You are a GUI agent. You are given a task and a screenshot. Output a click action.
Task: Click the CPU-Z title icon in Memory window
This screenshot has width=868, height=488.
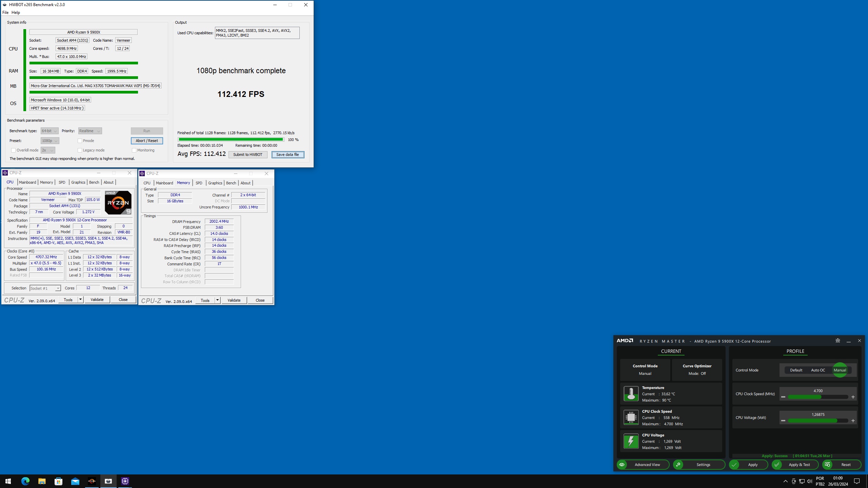(142, 174)
